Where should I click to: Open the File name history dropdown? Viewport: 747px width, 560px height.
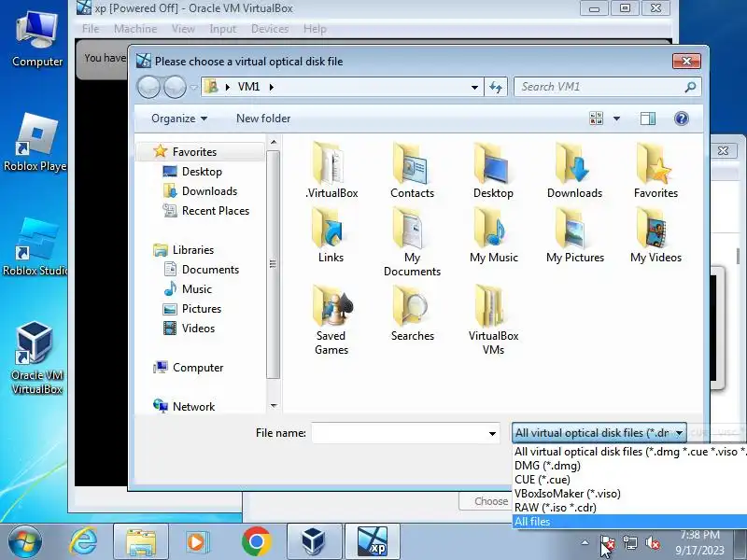coord(492,433)
